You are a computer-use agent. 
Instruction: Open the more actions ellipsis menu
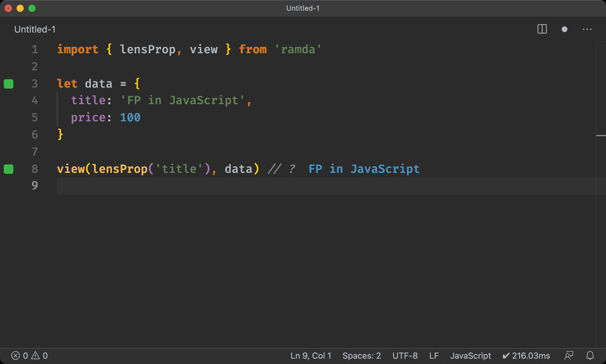pyautogui.click(x=587, y=29)
